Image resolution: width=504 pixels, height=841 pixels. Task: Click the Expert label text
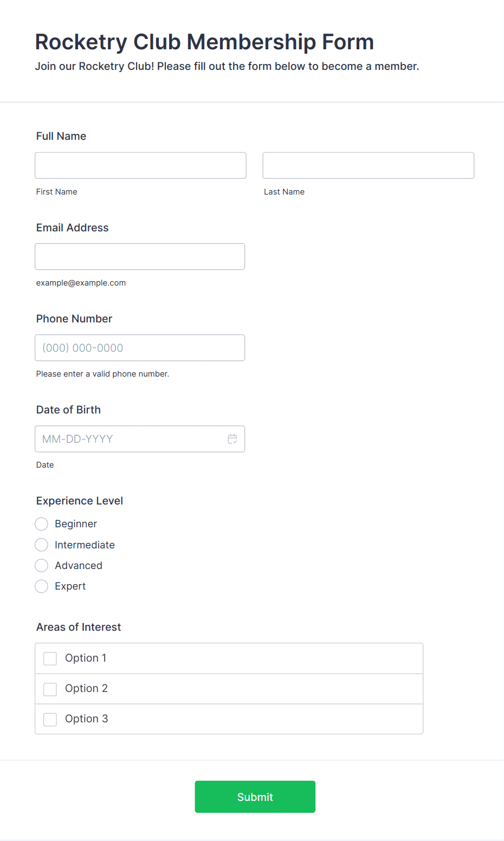(x=70, y=586)
